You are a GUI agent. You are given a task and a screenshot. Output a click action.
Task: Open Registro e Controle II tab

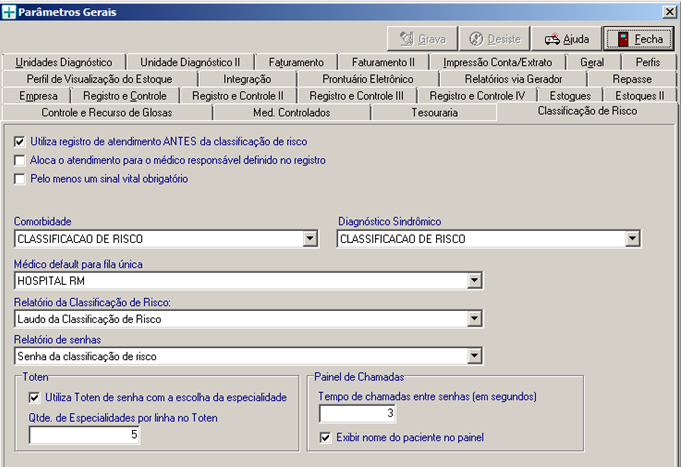pyautogui.click(x=238, y=96)
